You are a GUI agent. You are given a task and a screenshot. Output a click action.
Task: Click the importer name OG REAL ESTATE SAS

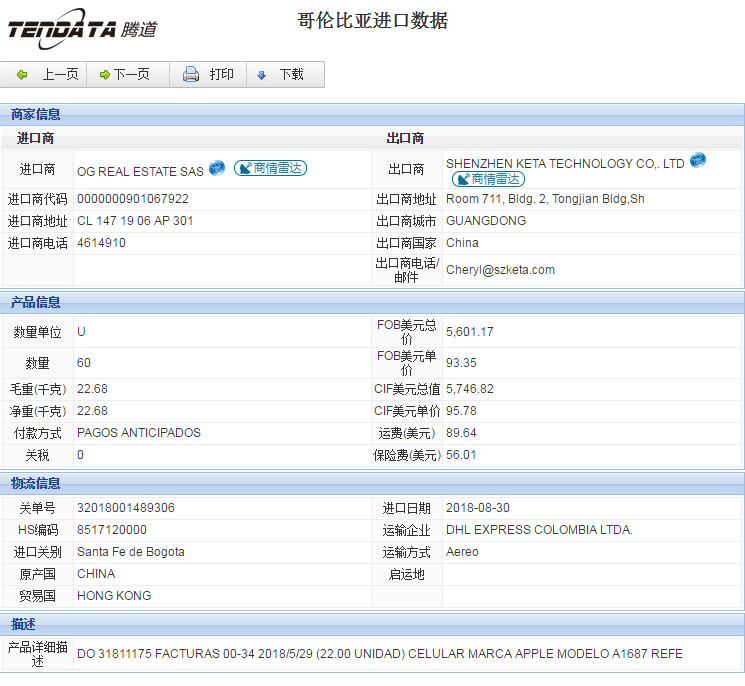tap(140, 171)
